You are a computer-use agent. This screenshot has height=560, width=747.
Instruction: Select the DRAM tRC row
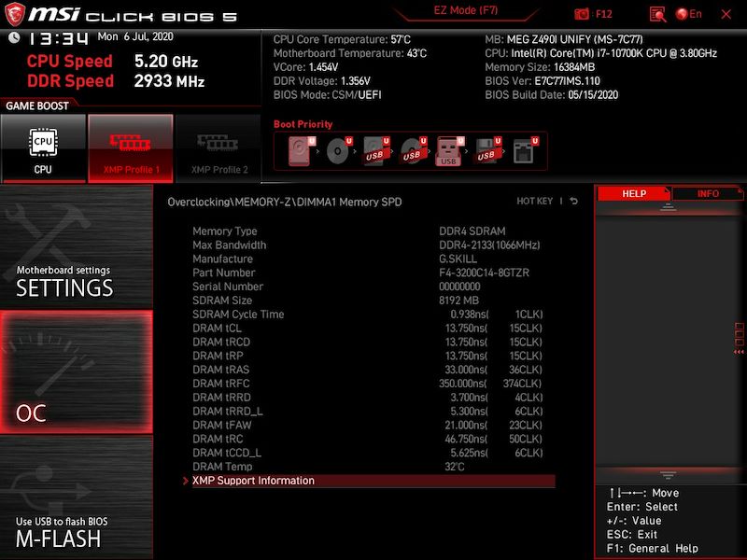click(373, 439)
